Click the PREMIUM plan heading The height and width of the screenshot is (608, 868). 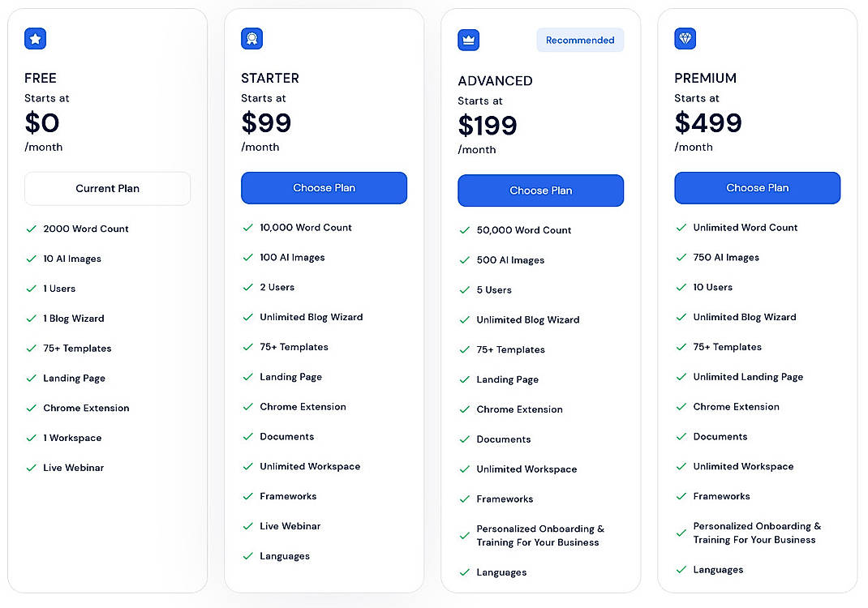[705, 78]
